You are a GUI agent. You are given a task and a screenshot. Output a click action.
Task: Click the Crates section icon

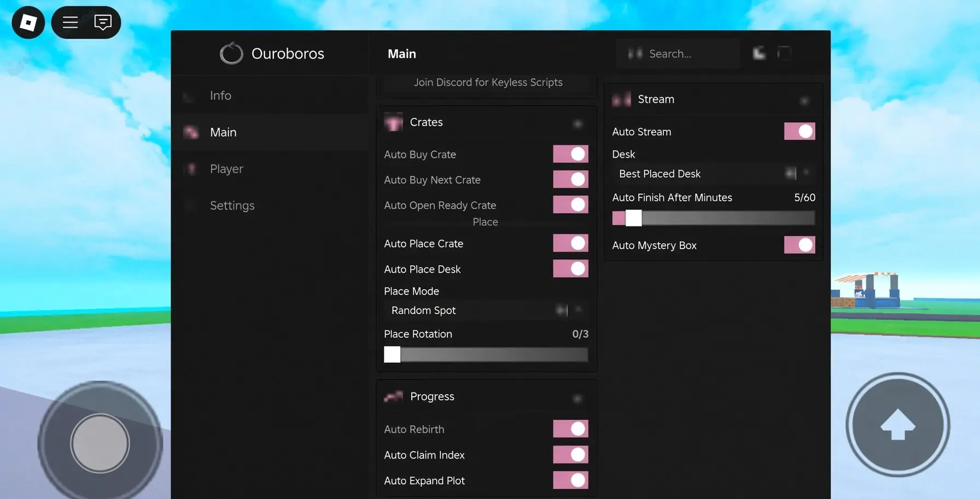coord(393,122)
